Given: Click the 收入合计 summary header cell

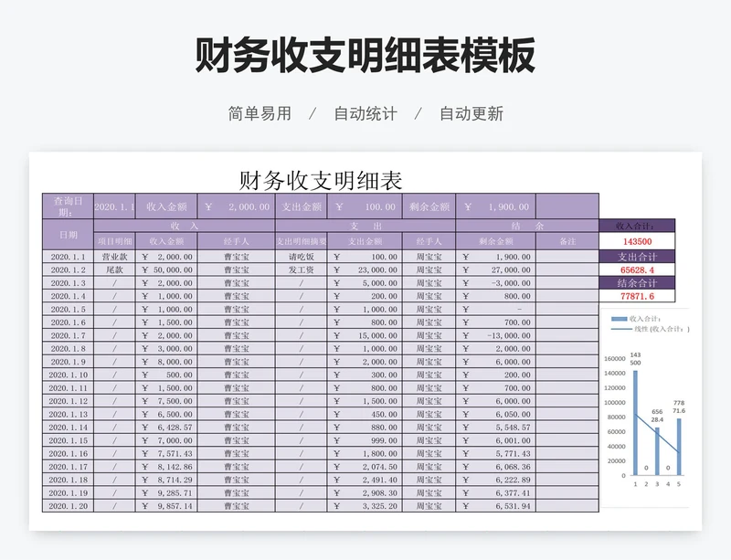Looking at the screenshot, I should 637,227.
